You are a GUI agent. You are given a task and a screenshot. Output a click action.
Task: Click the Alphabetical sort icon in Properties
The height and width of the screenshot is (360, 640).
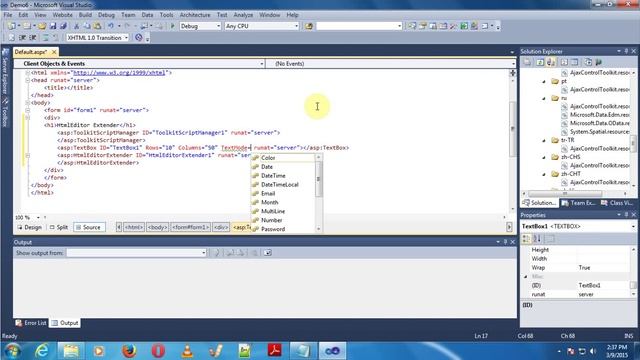click(537, 238)
